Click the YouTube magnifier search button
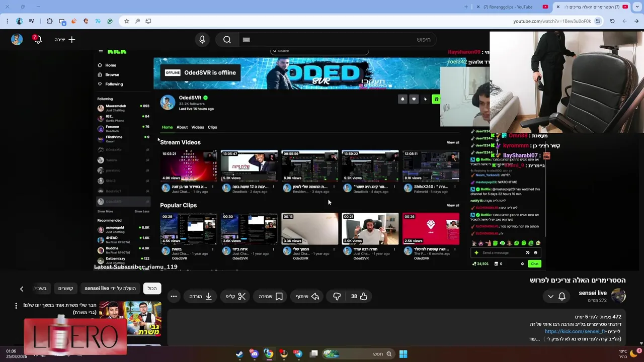 (x=227, y=40)
